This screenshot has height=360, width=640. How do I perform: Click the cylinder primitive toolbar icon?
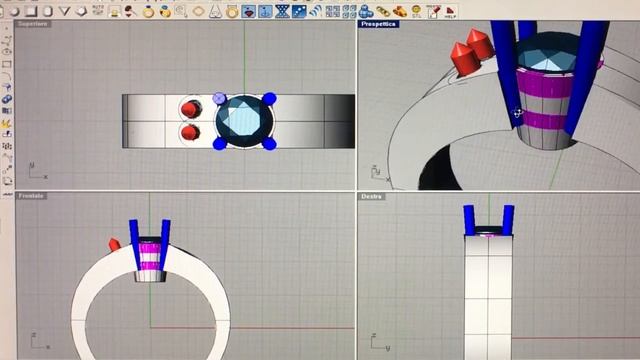coord(48,11)
